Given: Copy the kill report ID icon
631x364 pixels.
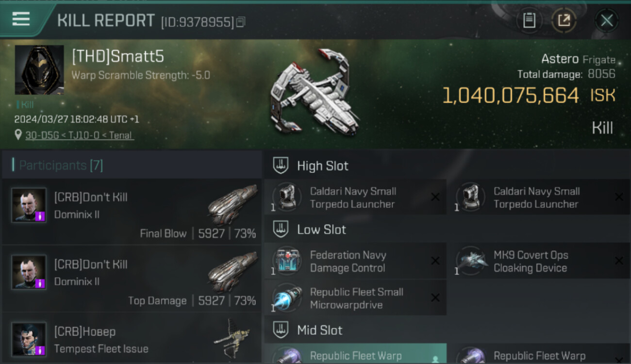Looking at the screenshot, I should click(241, 22).
